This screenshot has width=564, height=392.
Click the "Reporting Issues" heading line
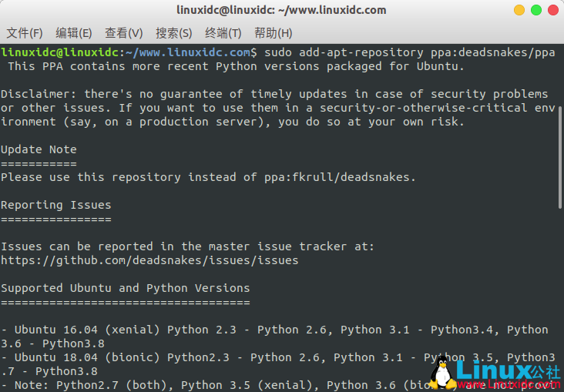click(55, 205)
